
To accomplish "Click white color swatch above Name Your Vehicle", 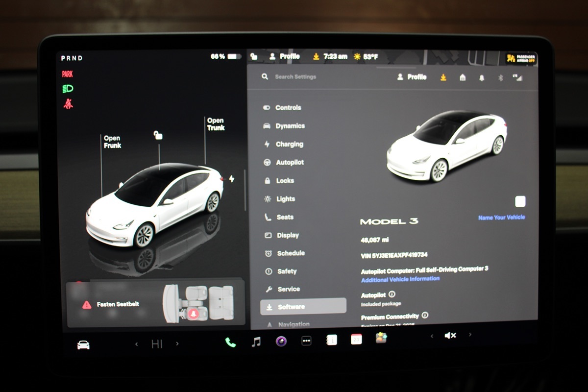I will [x=520, y=201].
